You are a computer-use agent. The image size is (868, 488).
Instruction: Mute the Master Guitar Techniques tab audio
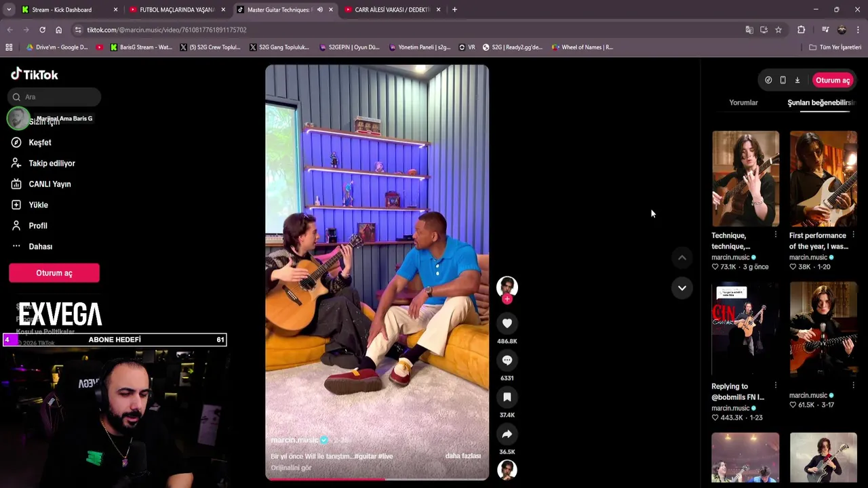(x=319, y=9)
